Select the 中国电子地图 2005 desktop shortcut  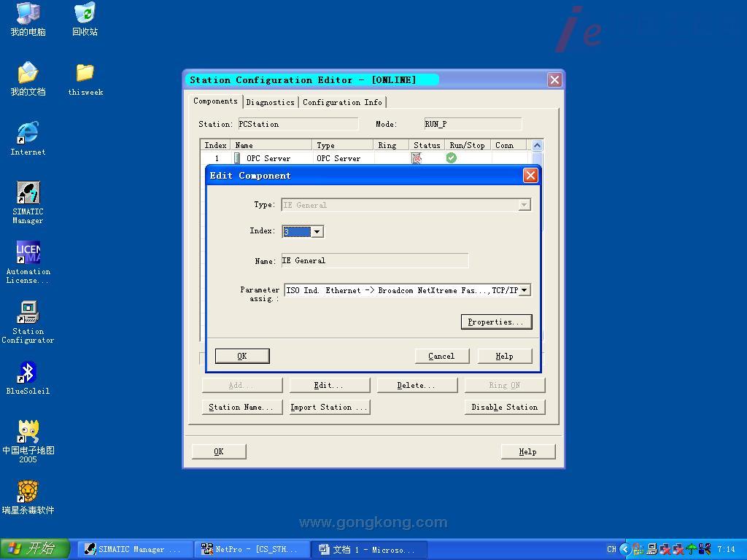coord(28,442)
